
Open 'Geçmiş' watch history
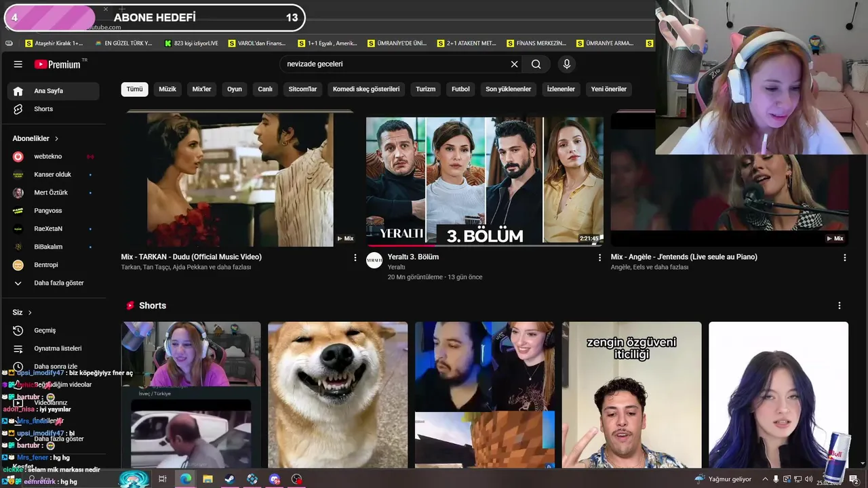pyautogui.click(x=54, y=331)
